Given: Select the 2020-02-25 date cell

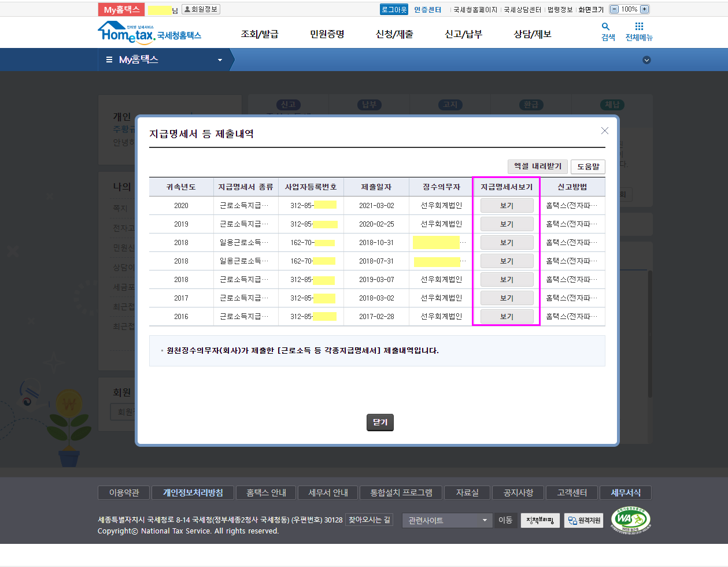Looking at the screenshot, I should [x=376, y=224].
